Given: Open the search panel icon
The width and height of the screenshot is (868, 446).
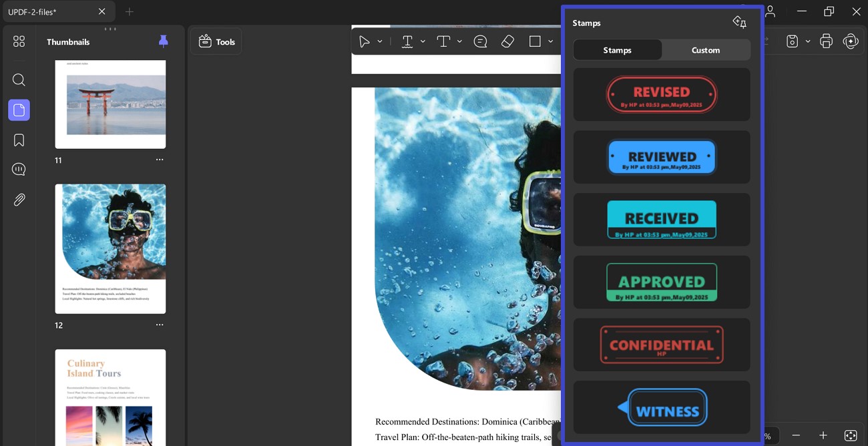Looking at the screenshot, I should (19, 80).
